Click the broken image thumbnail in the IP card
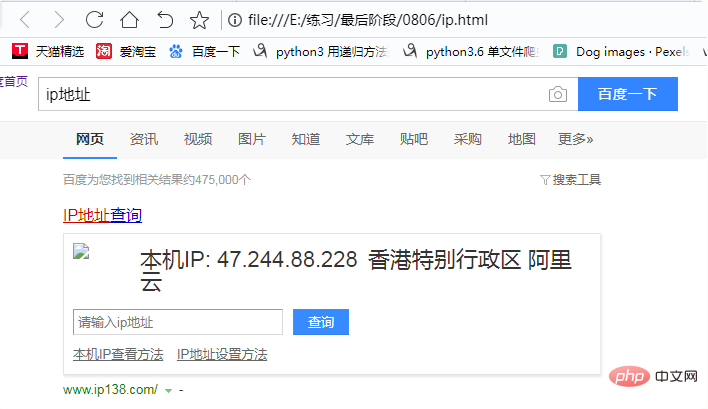 click(81, 251)
